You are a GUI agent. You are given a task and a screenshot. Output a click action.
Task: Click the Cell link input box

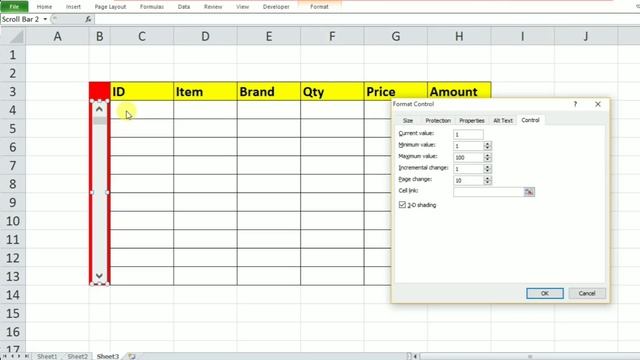[x=488, y=192]
